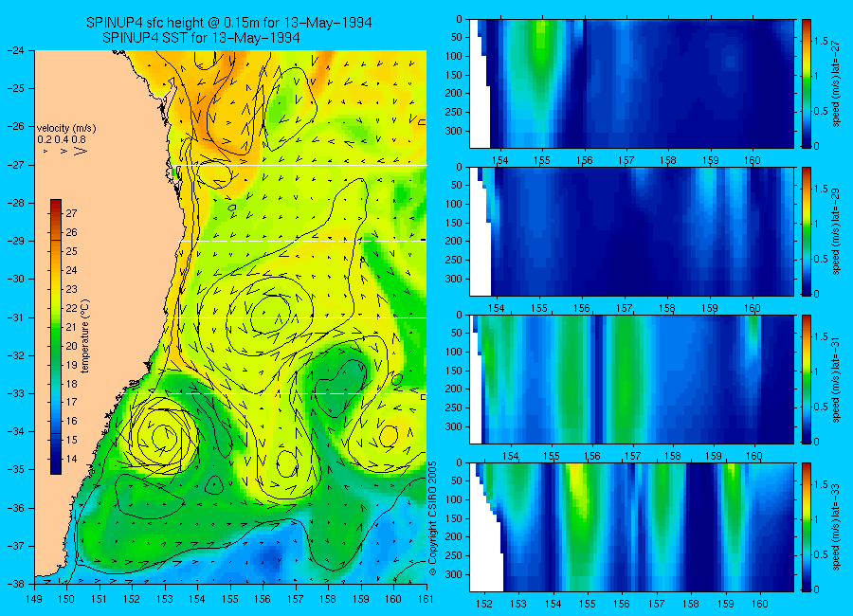Image resolution: width=853 pixels, height=616 pixels.
Task: Click the '161' longitude tick on map
Action: point(426,599)
